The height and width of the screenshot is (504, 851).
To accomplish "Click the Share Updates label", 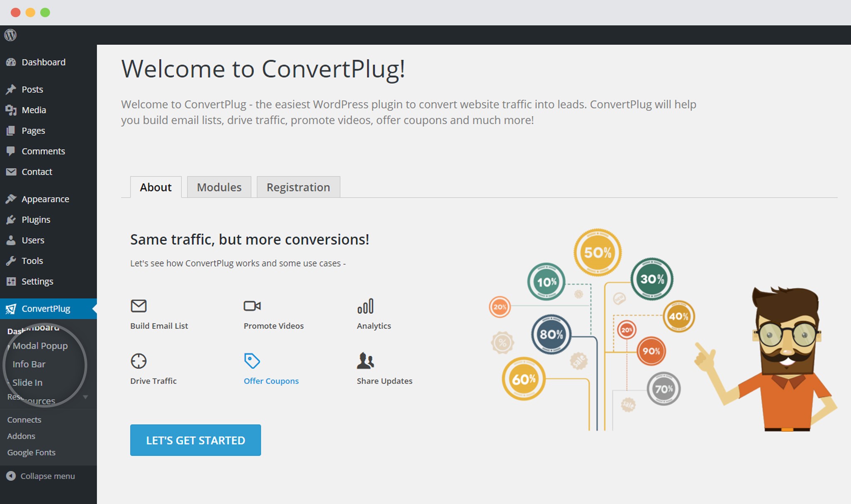I will tap(385, 381).
